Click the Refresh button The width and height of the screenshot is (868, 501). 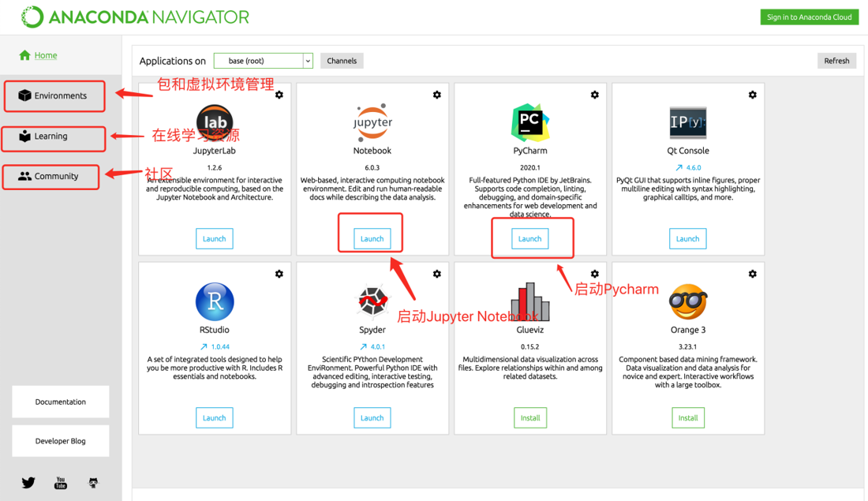pyautogui.click(x=836, y=61)
